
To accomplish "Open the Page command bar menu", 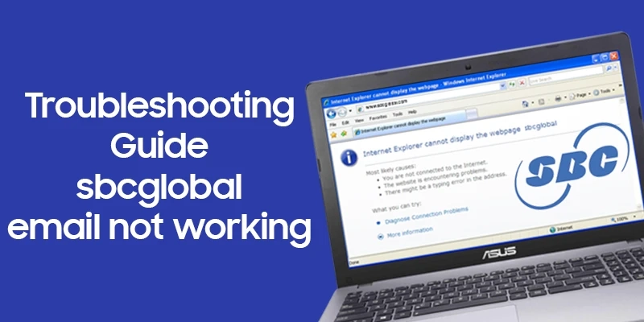I will [x=580, y=95].
